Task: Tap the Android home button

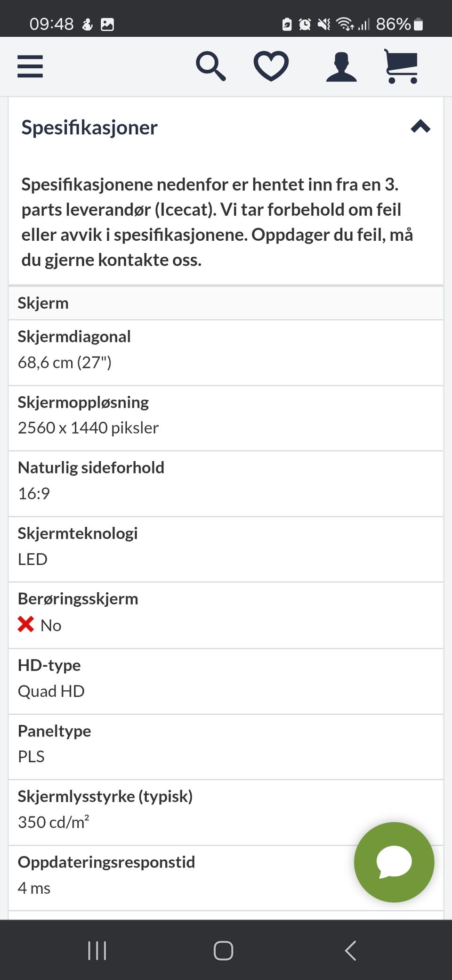Action: pos(223,951)
